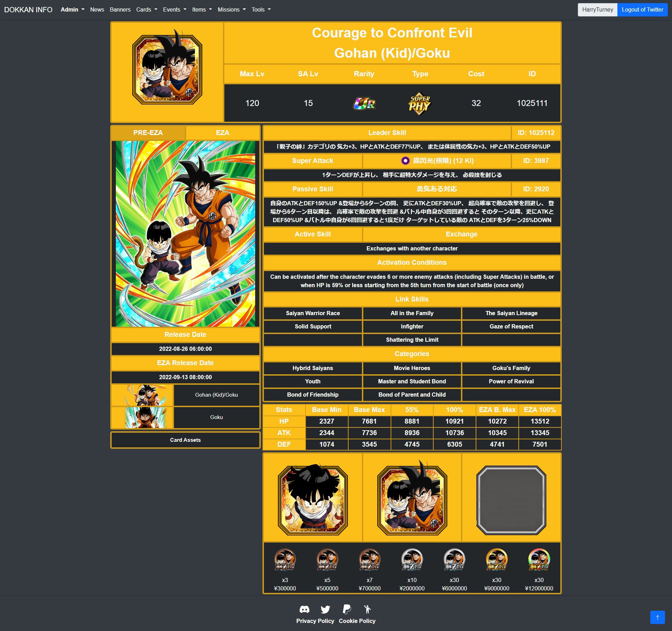Image resolution: width=672 pixels, height=631 pixels.
Task: Open the Hybrid Saiyans category
Action: pos(313,368)
